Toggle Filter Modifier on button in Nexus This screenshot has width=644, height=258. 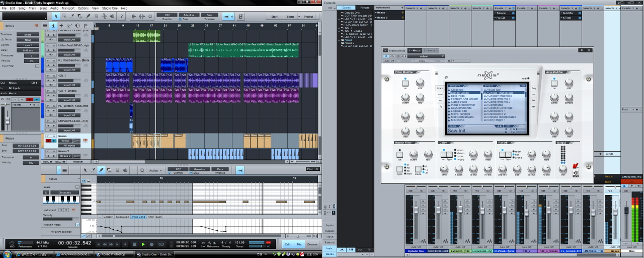pyautogui.click(x=405, y=83)
